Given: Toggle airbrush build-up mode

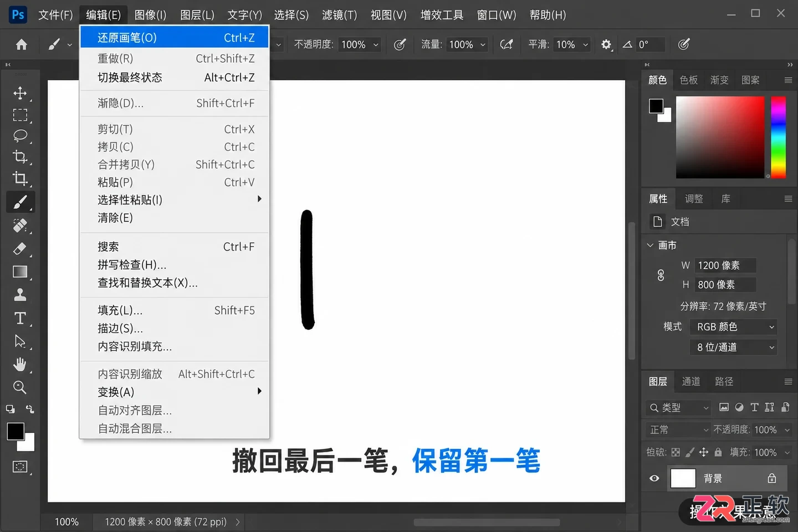Looking at the screenshot, I should tap(507, 44).
